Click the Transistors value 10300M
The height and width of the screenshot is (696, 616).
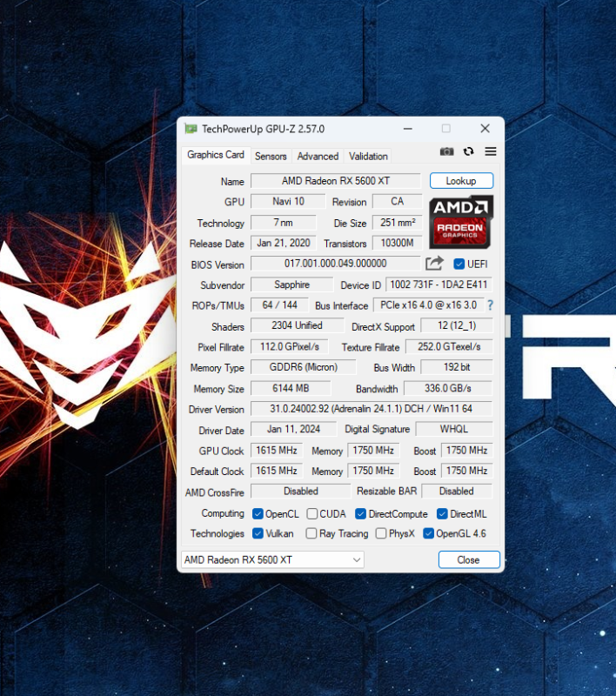(x=398, y=243)
